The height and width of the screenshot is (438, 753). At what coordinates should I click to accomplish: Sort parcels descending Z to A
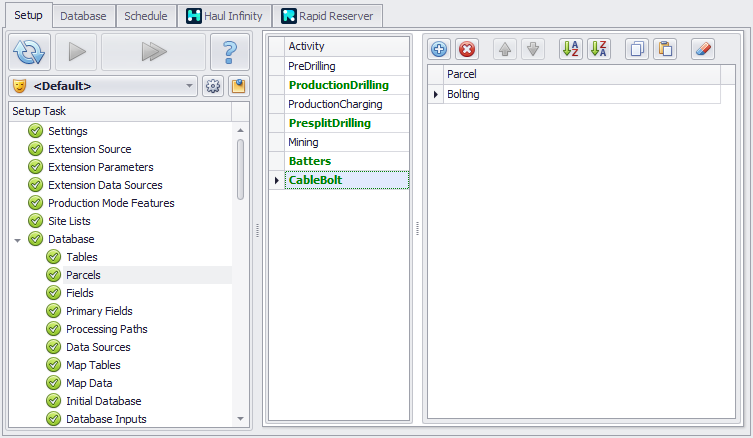(598, 49)
